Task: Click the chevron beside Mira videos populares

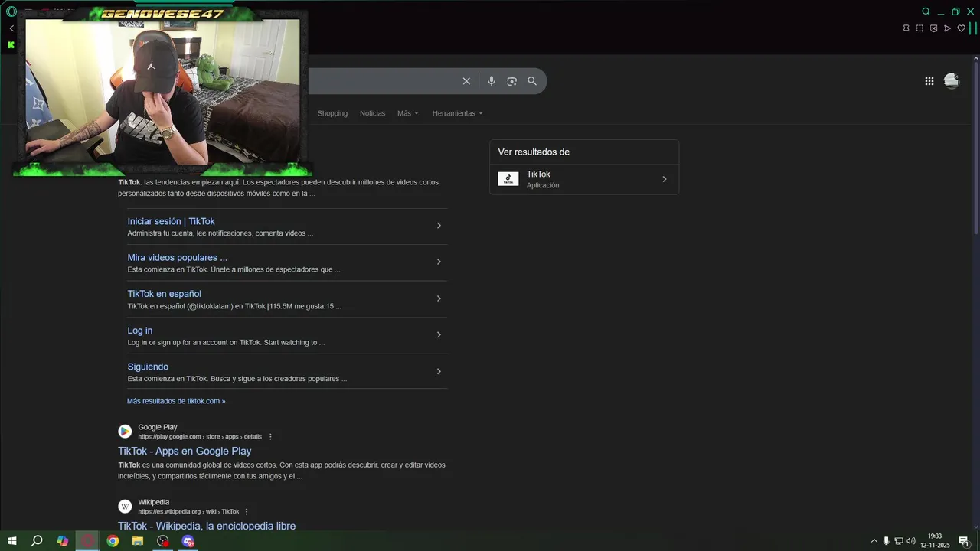Action: (x=439, y=262)
